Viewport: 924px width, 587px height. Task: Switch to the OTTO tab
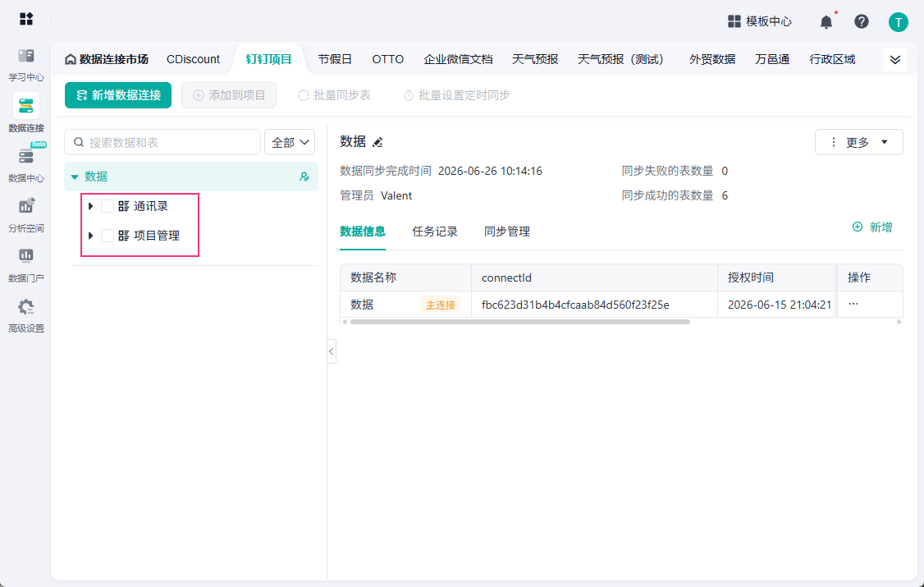point(388,60)
